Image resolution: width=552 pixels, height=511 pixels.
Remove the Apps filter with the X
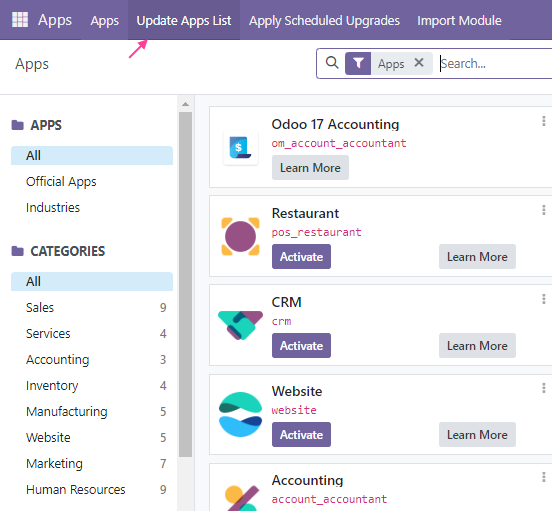point(419,63)
